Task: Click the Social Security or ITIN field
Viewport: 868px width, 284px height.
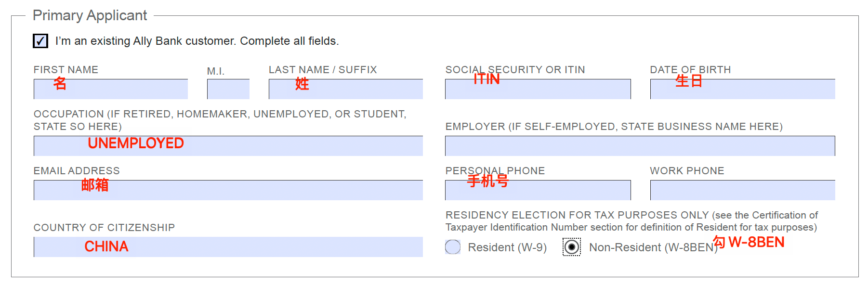Action: pyautogui.click(x=538, y=90)
